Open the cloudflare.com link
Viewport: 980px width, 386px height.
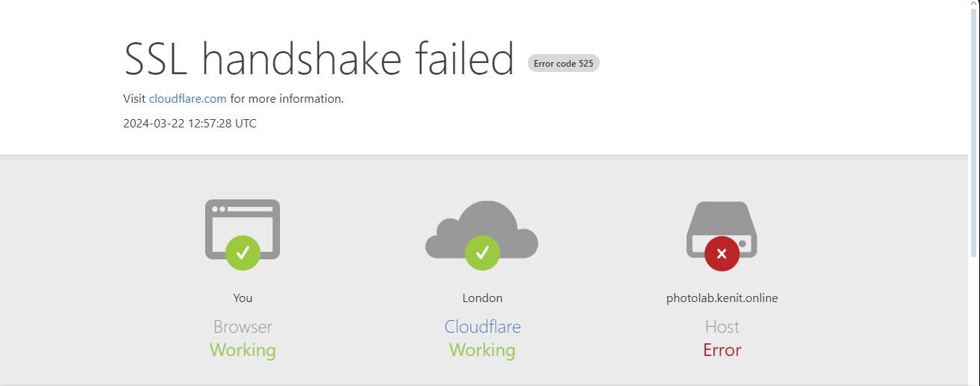coord(187,98)
